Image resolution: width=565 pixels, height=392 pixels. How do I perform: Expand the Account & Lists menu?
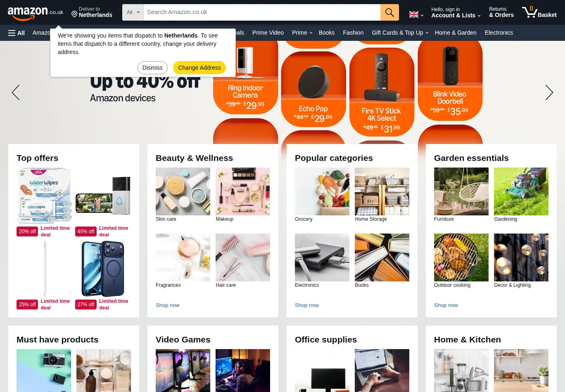point(456,12)
